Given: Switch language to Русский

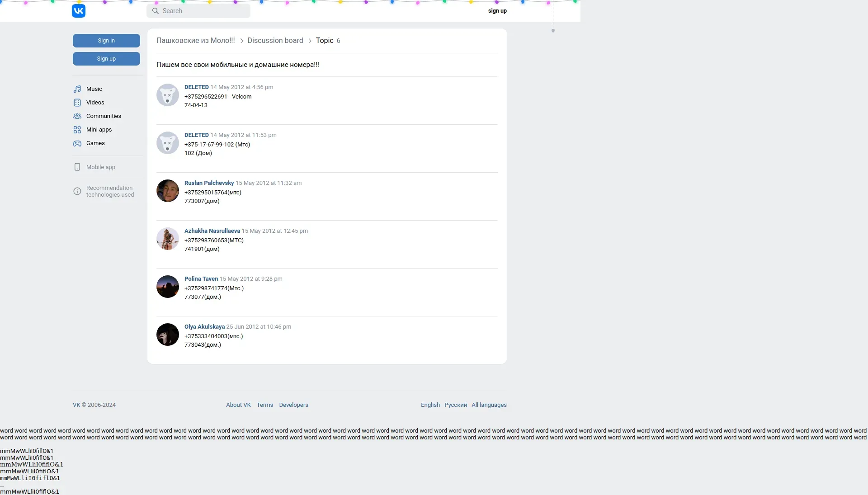Looking at the screenshot, I should pos(455,405).
